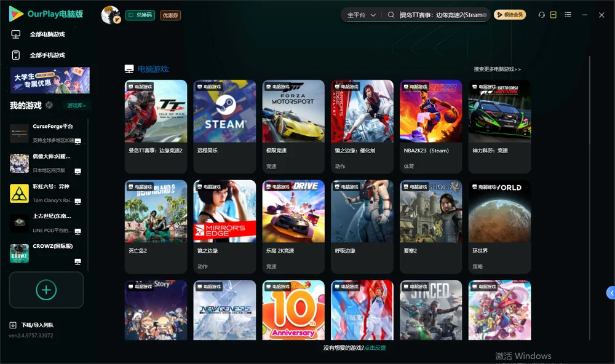Screen dimensions: 615x364
Task: Launch CROWZ(国际服) from my games
Action: (x=46, y=253)
